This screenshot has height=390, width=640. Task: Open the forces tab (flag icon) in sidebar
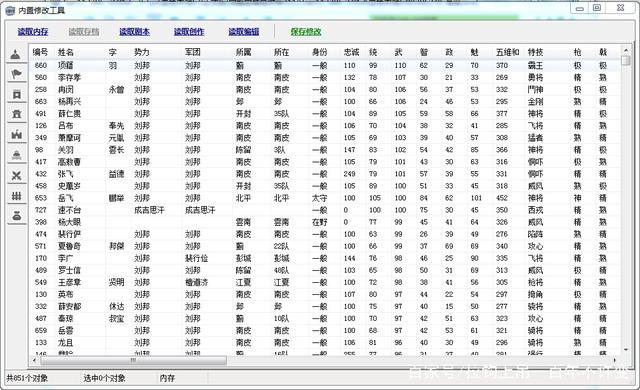[x=16, y=74]
